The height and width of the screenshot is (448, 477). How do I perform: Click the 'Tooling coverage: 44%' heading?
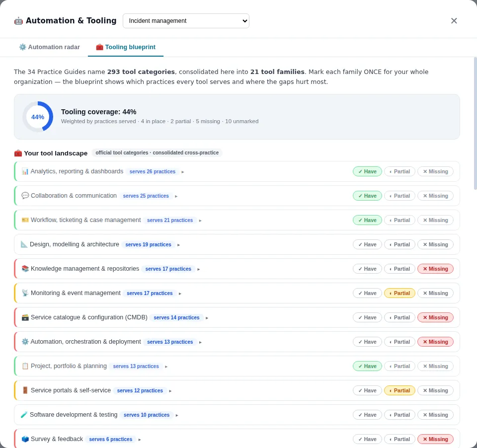[x=98, y=112]
